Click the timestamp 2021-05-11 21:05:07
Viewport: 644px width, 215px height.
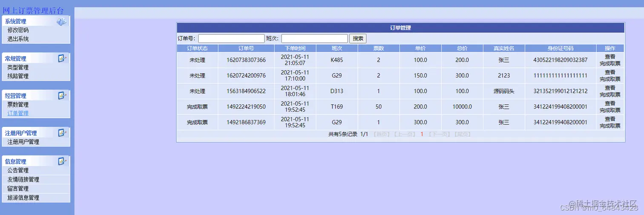click(295, 60)
